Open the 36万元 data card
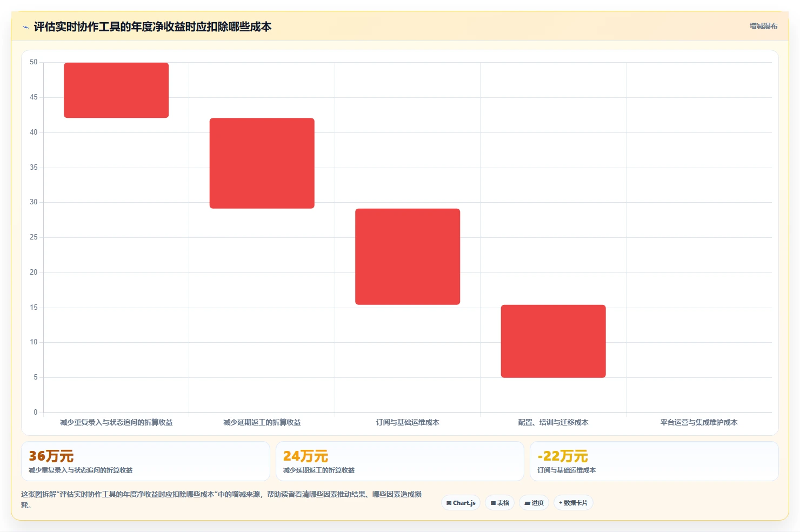This screenshot has height=532, width=800. pos(145,461)
